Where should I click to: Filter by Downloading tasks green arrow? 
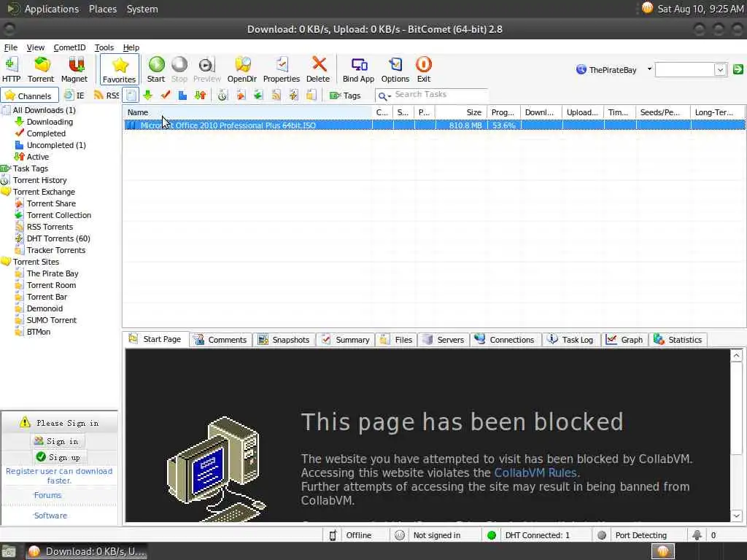tap(147, 96)
